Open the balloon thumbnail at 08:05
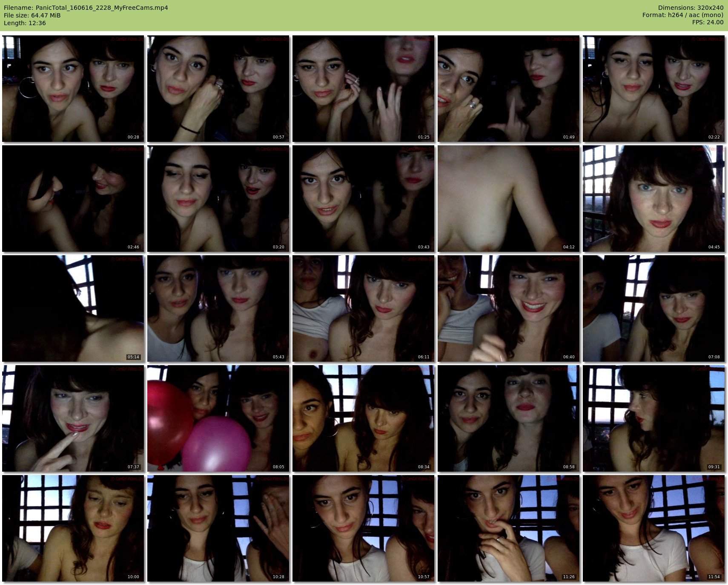728x585 pixels. pos(218,418)
